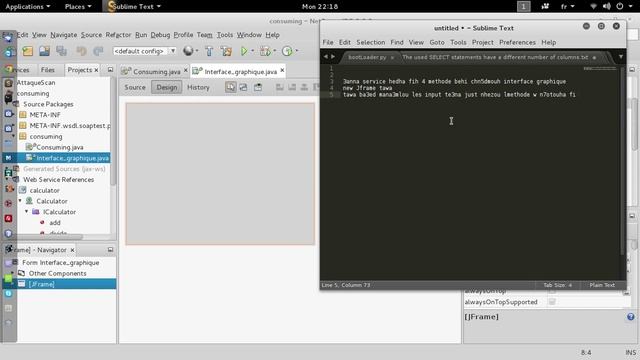Screen dimensions: 640x360
Task: Click Undo icon in NetBeans toolbar
Action: [x=81, y=51]
